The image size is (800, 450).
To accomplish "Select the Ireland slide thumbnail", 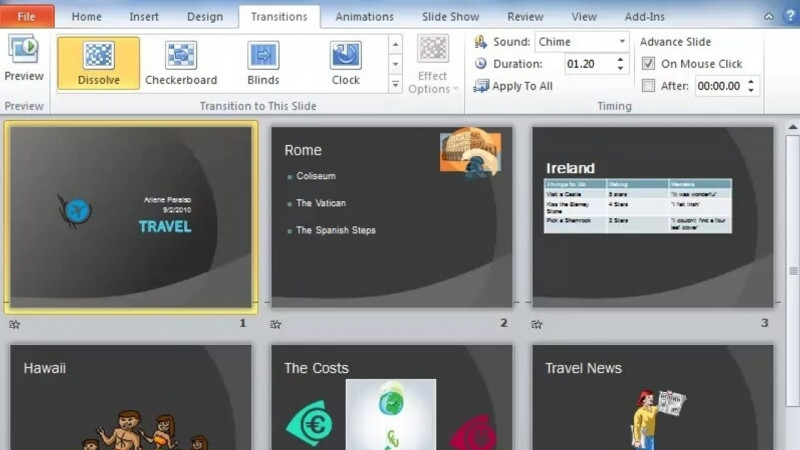I will pyautogui.click(x=653, y=217).
